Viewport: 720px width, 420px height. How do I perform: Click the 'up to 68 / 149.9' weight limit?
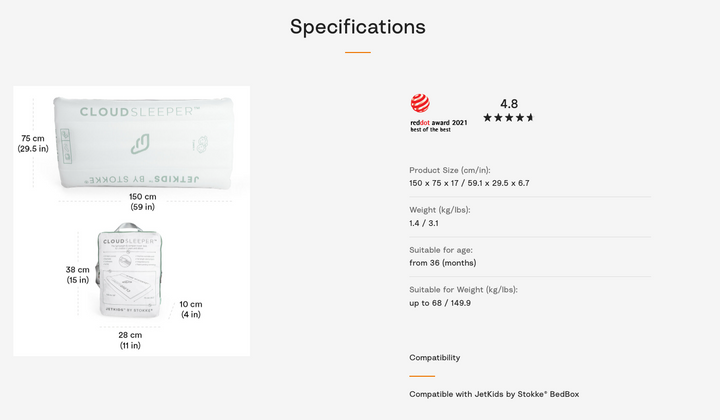coord(440,303)
